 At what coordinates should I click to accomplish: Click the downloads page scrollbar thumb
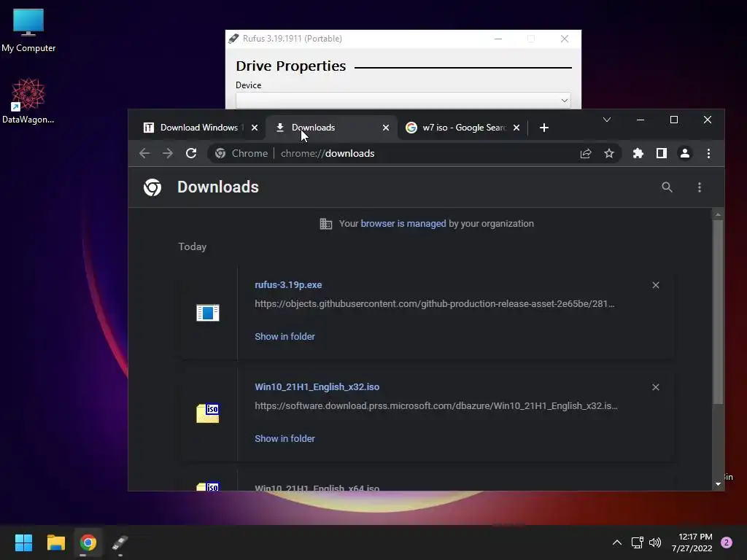(718, 312)
